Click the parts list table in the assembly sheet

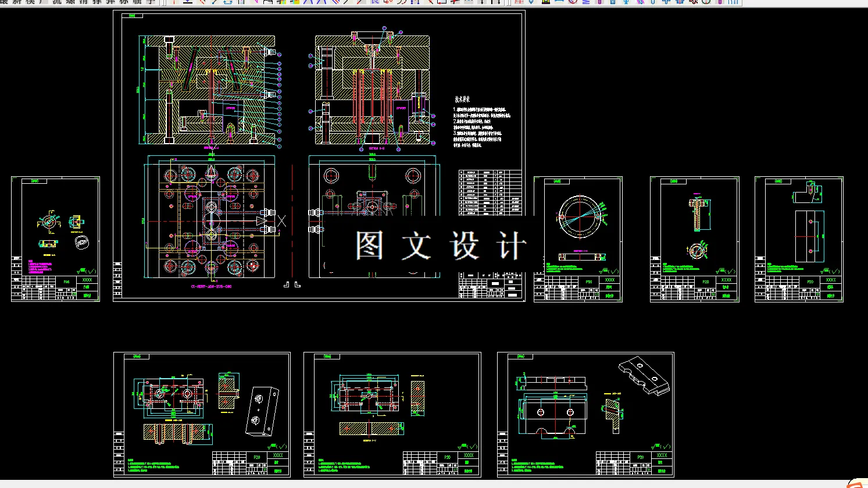point(490,193)
